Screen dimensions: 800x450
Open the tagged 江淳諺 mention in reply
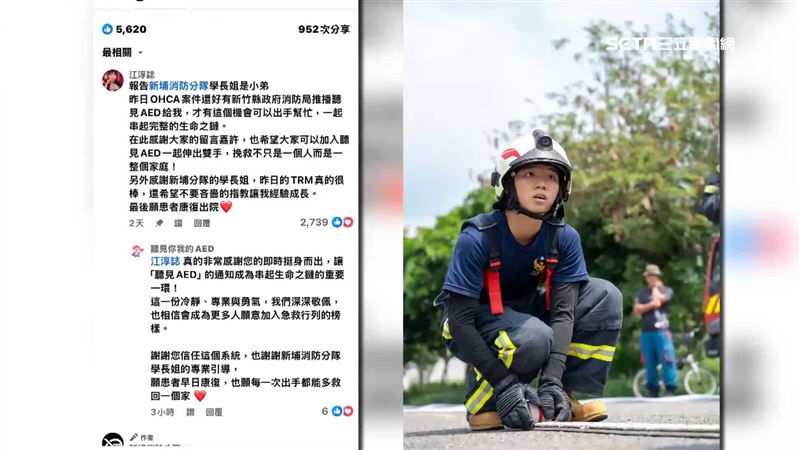coord(165,261)
